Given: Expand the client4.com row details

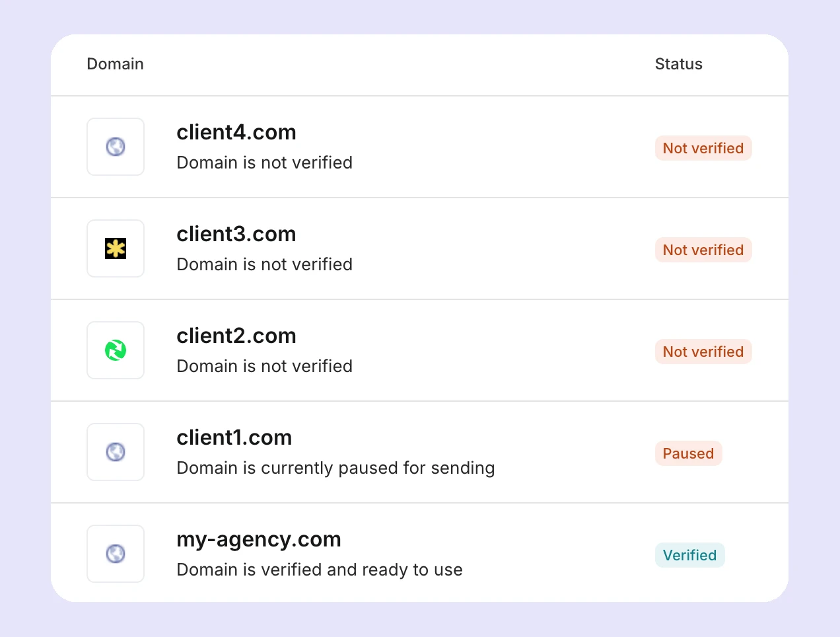Looking at the screenshot, I should (236, 132).
